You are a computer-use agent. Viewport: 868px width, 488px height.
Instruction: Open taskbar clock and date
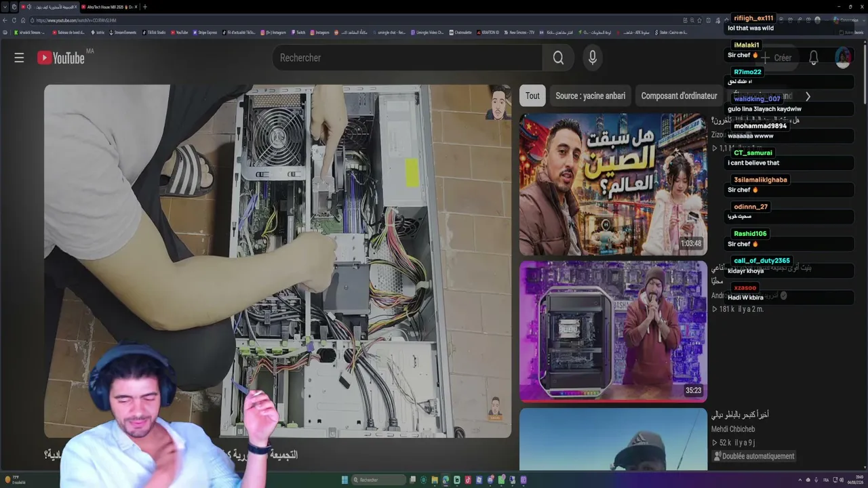click(854, 480)
